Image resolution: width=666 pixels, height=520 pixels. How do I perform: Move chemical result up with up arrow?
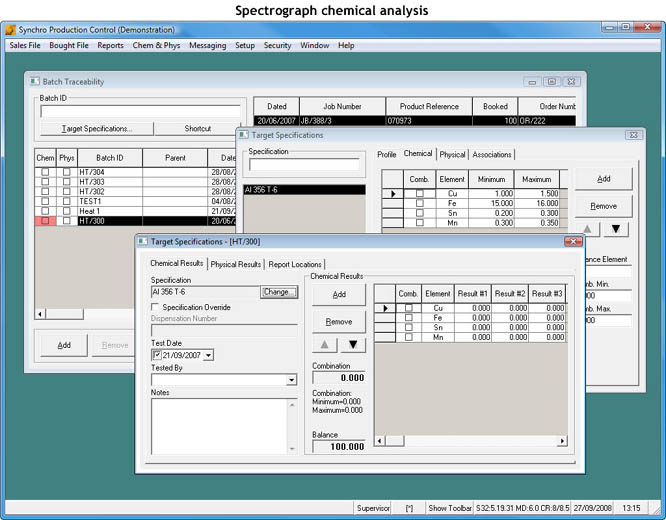325,345
